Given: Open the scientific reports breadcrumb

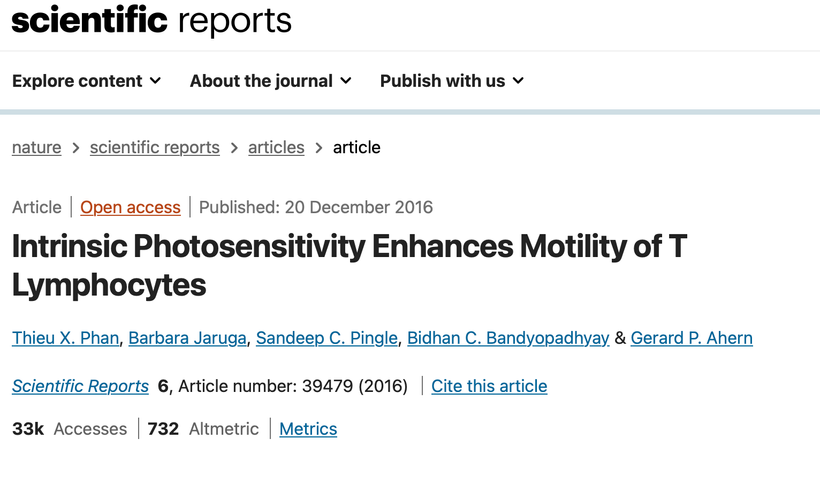Looking at the screenshot, I should coord(154,147).
